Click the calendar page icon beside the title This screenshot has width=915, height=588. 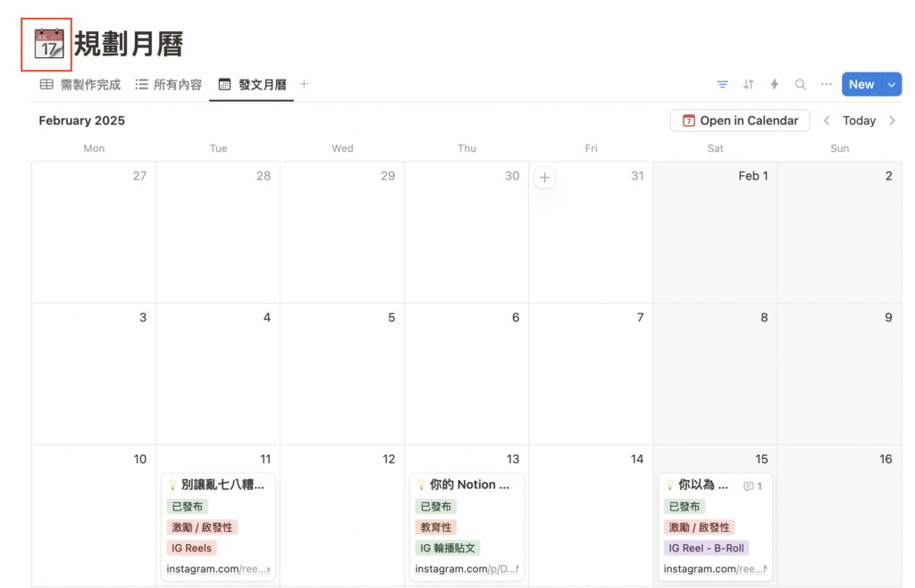click(48, 44)
